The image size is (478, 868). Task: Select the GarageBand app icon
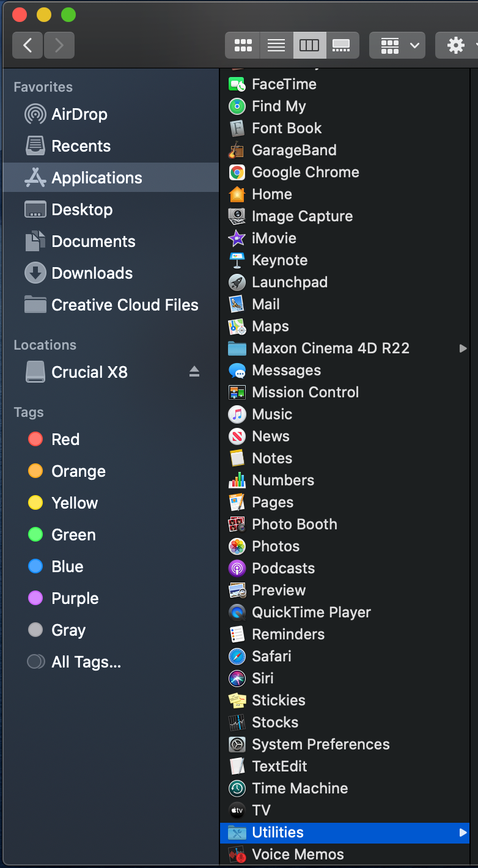[x=295, y=150]
